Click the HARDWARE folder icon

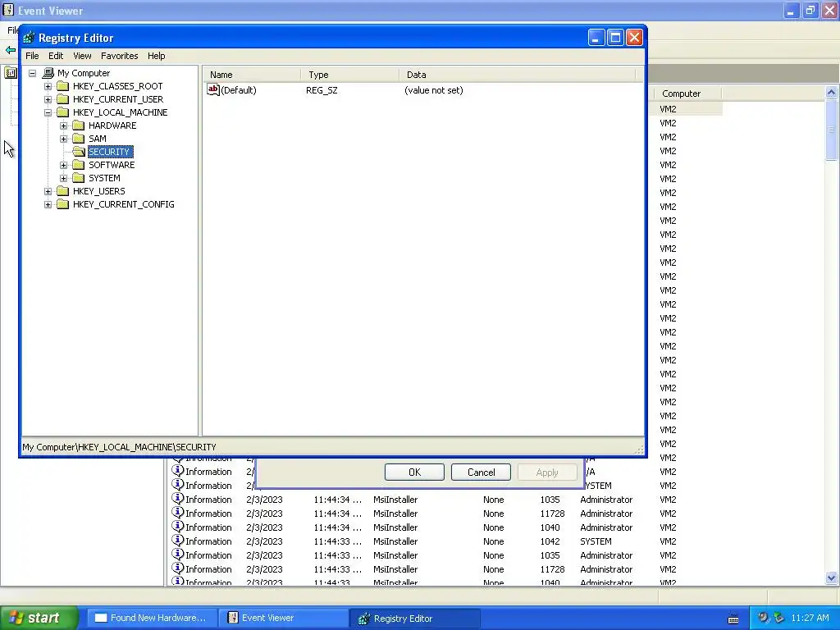pos(78,126)
